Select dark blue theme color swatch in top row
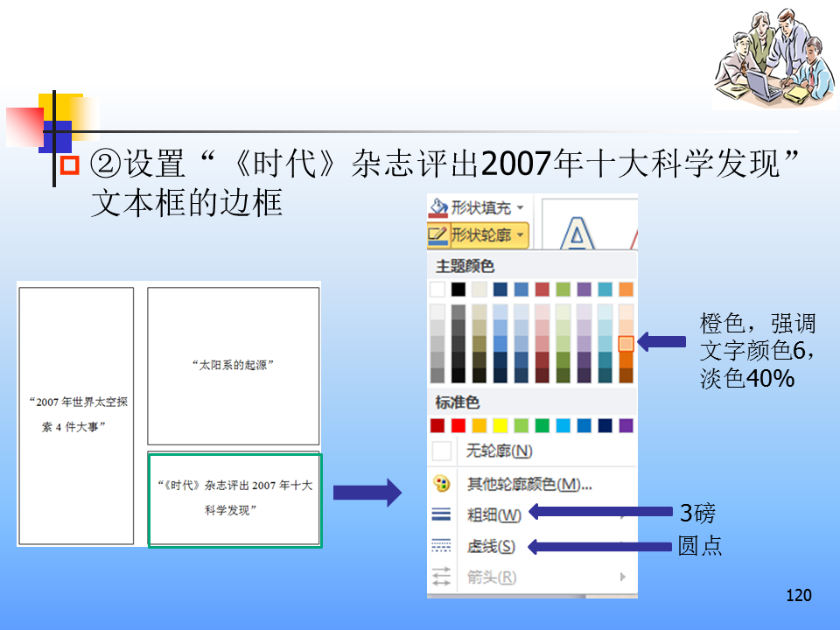 pos(500,290)
